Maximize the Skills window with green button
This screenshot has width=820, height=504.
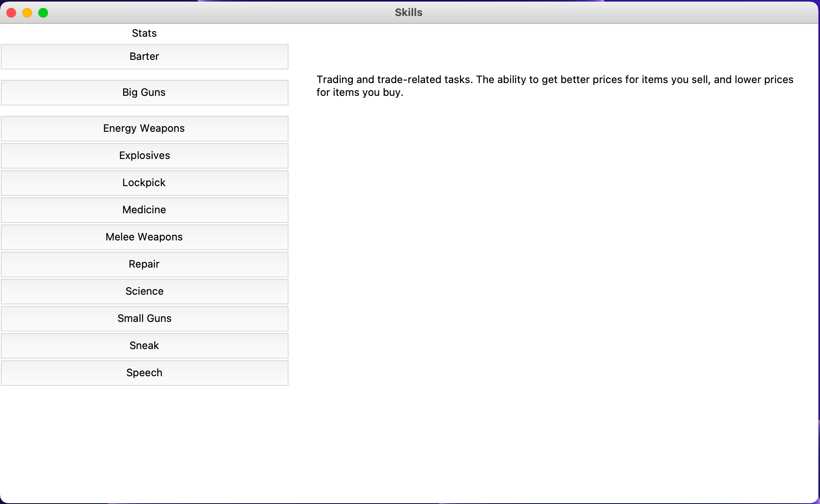point(43,13)
